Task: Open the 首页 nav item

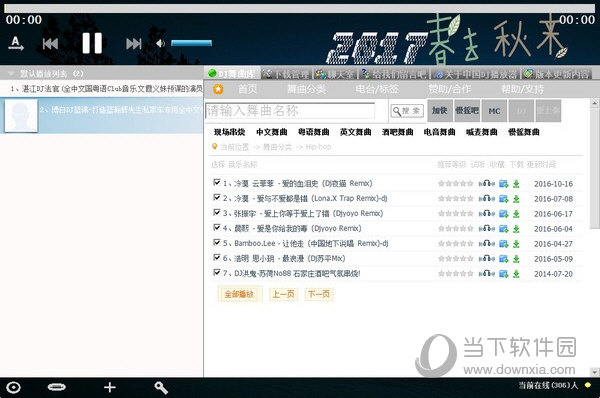Action: pyautogui.click(x=248, y=89)
